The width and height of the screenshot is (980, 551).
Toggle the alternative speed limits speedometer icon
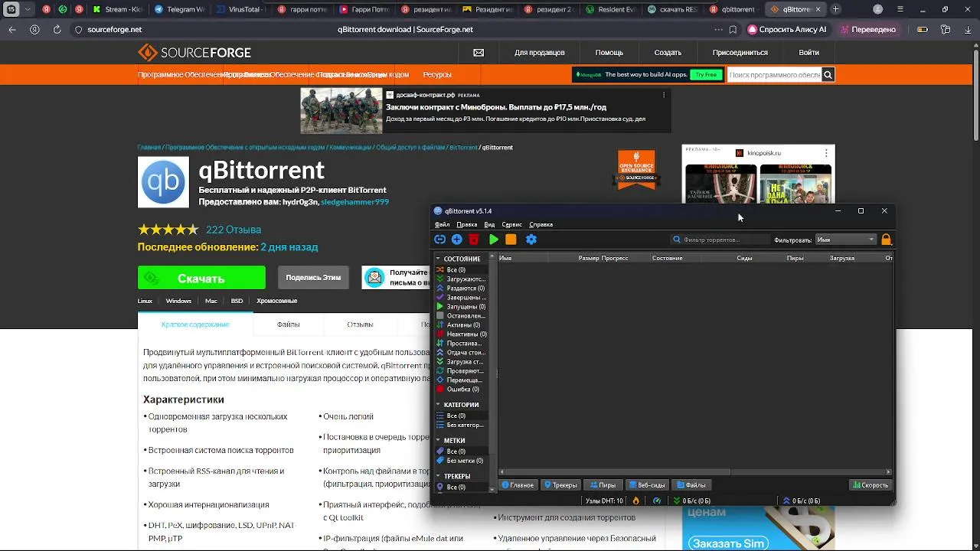click(657, 500)
